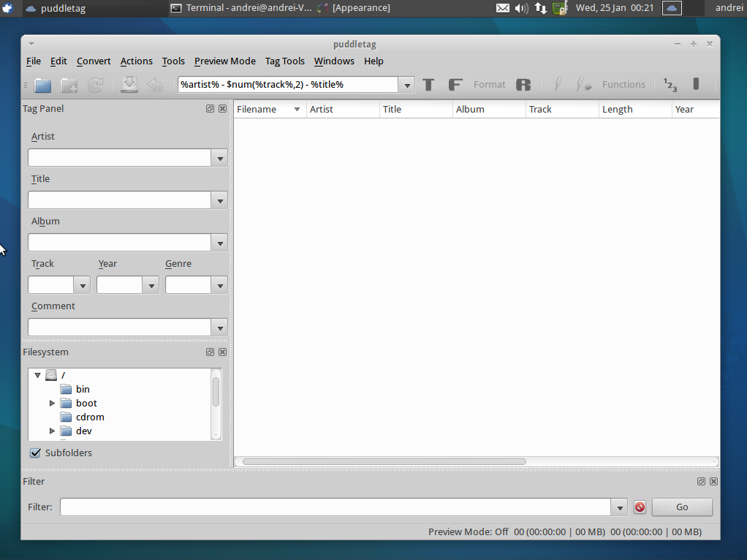The height and width of the screenshot is (560, 747).
Task: Click the window menu arrow in title bar
Action: 31,44
